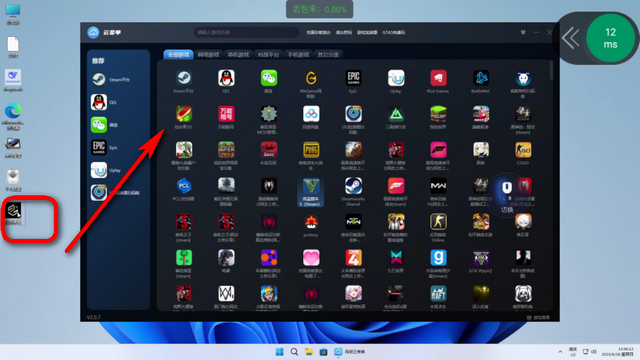
Task: Switch to the 单机游戏 tab
Action: (238, 54)
